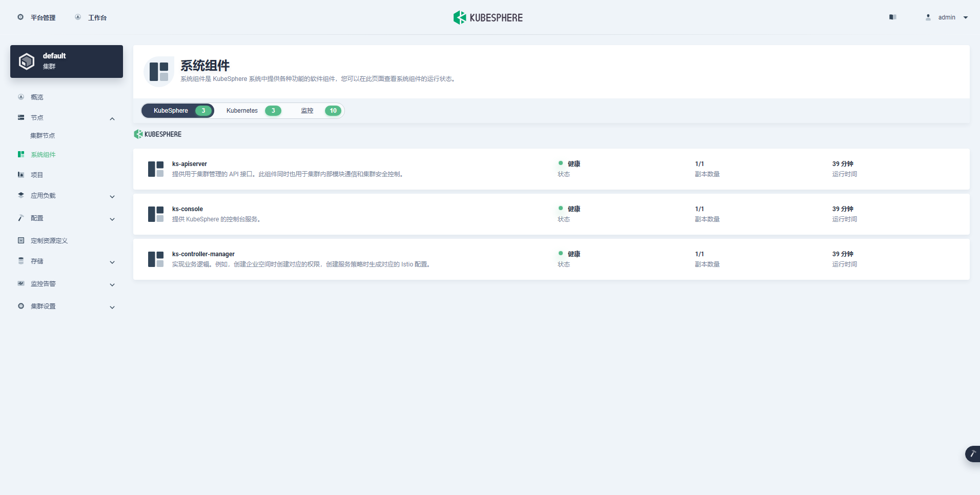
Task: Click the ks-controller-manager component icon
Action: (x=156, y=259)
